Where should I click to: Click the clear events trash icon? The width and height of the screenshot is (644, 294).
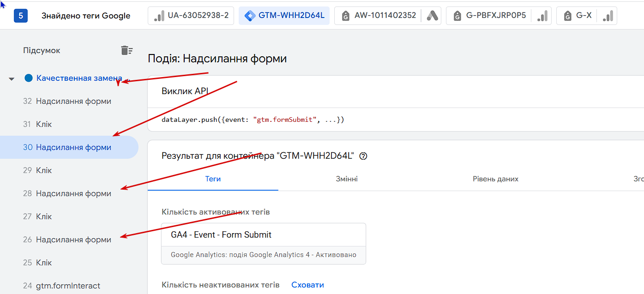(x=126, y=51)
